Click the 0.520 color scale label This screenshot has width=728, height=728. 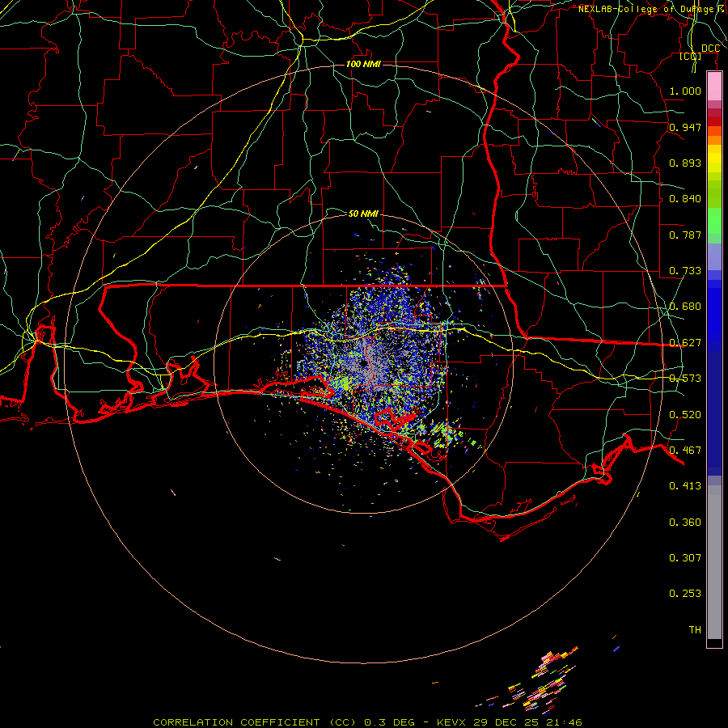pos(685,415)
